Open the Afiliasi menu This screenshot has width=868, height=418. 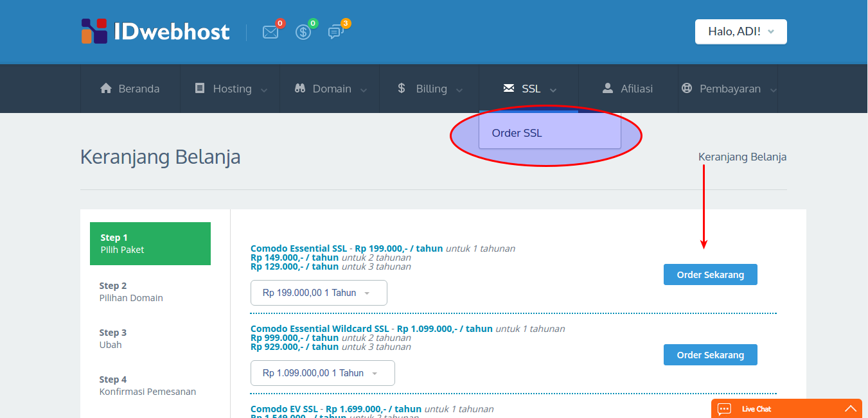[x=628, y=89]
